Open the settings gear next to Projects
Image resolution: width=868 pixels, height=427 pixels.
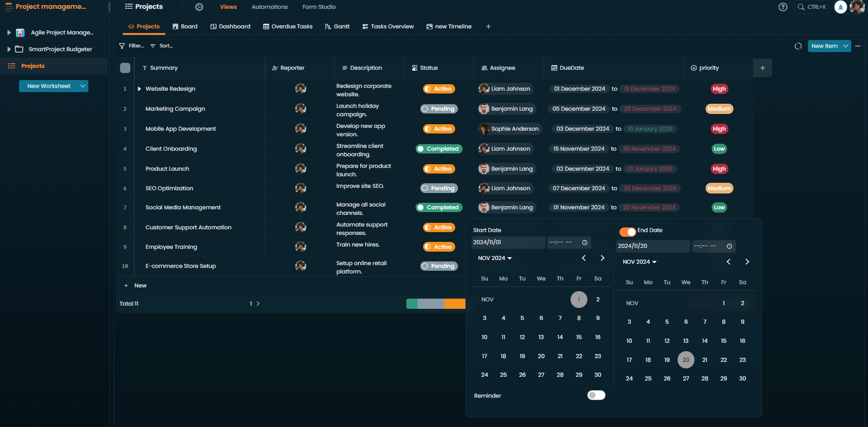point(199,7)
